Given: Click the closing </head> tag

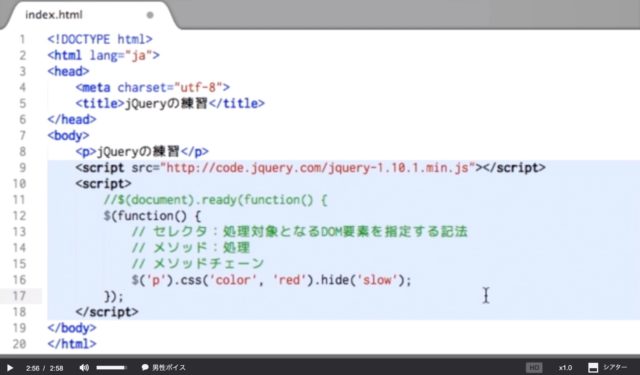Looking at the screenshot, I should click(x=72, y=120).
